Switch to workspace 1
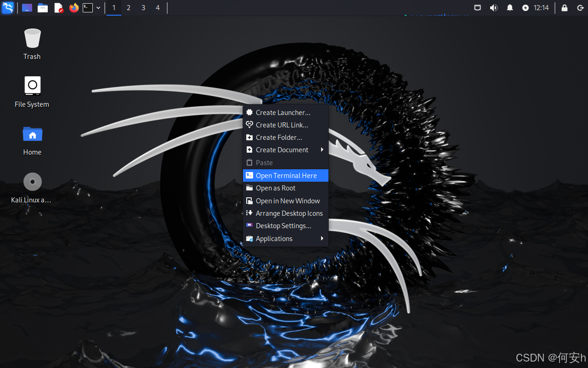588x368 pixels. [x=114, y=8]
